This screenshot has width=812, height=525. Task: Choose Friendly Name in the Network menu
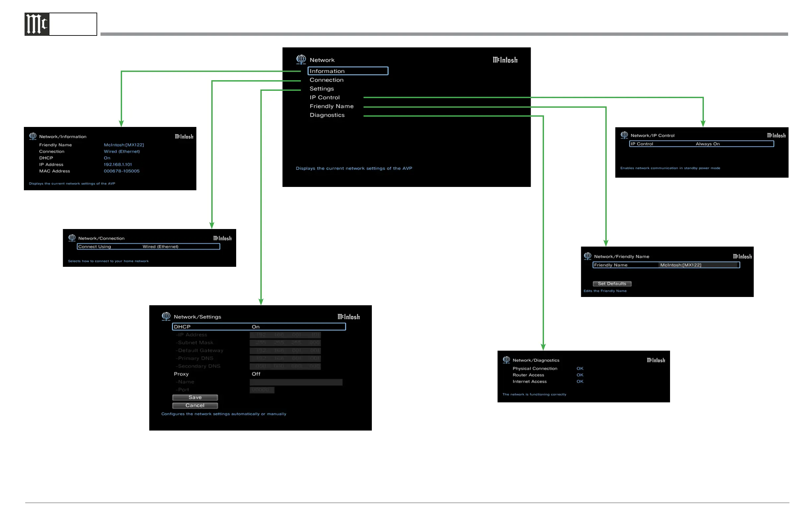331,106
